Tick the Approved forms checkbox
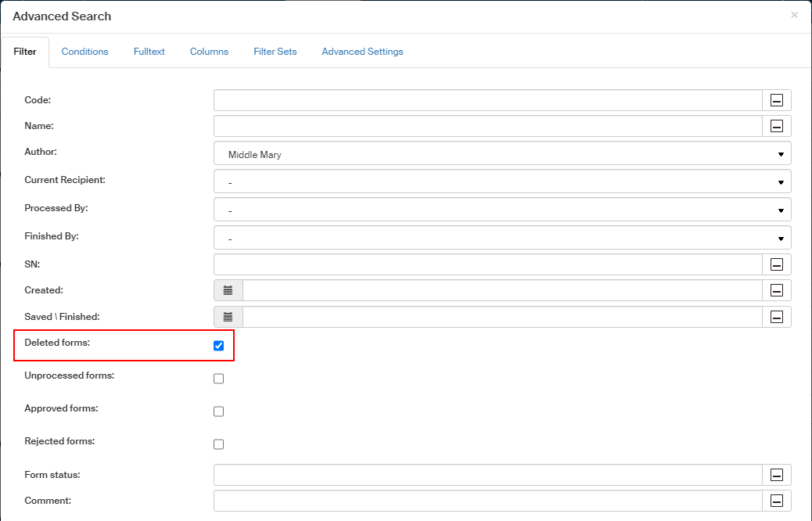 click(x=219, y=411)
